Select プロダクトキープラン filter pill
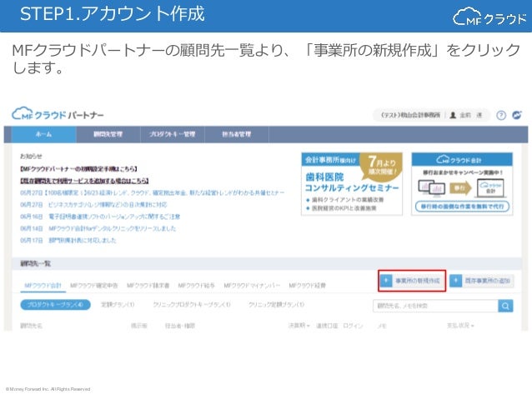This screenshot has height=399, width=532. 55,305
